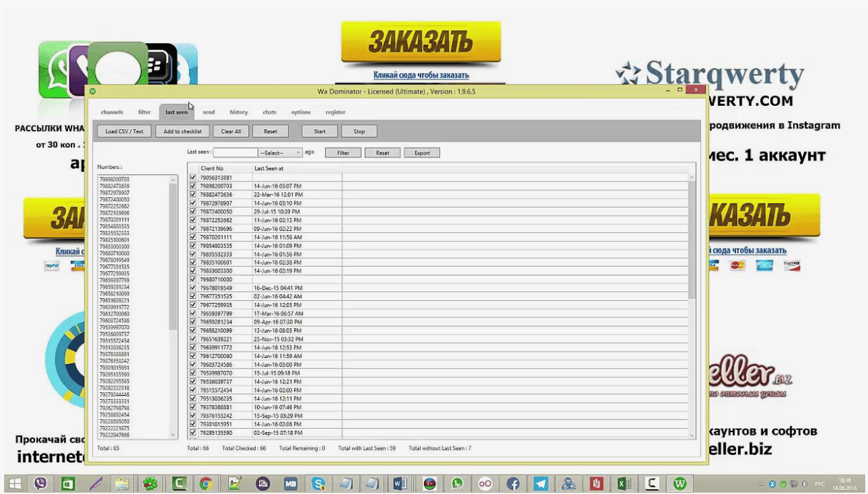This screenshot has width=868, height=494.
Task: Toggle the checkbox for client 79536039737
Action: pos(193,381)
